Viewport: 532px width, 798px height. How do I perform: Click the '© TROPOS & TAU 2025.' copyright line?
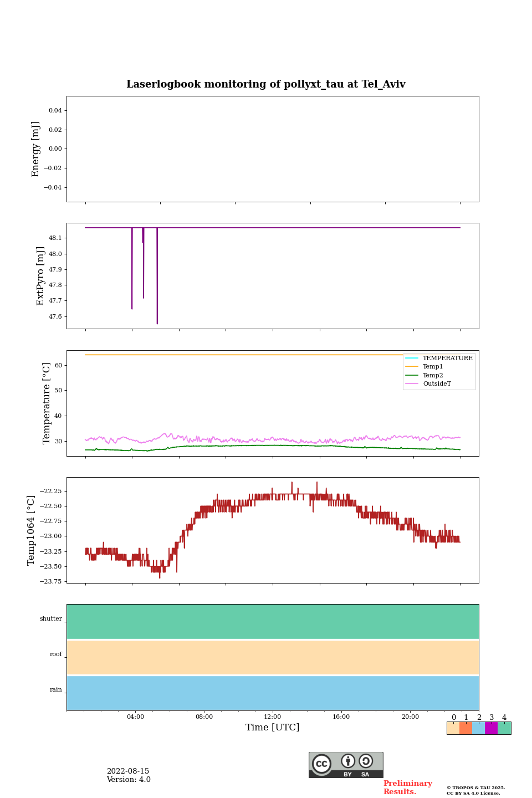pos(476,787)
